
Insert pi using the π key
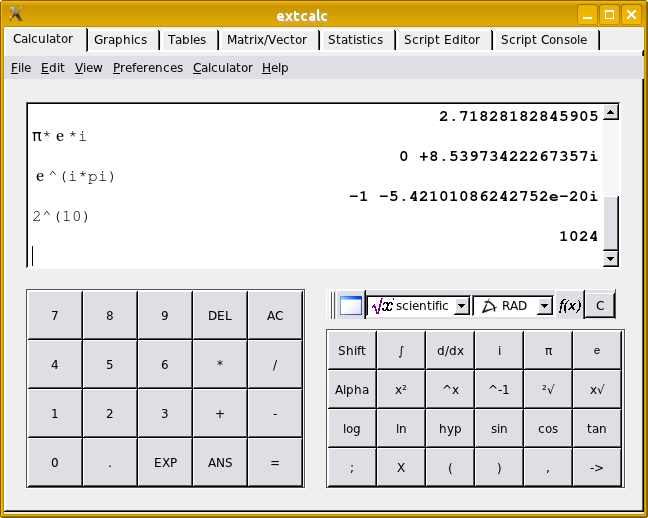pos(548,351)
